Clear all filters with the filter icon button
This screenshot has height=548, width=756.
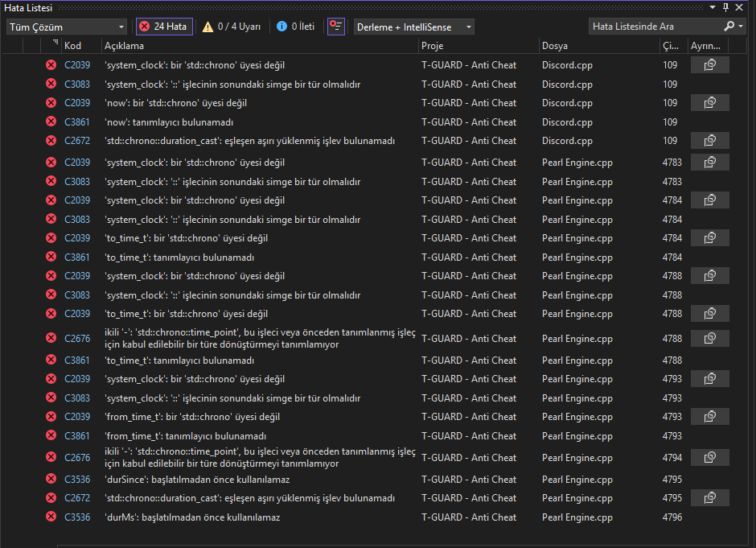pos(336,27)
